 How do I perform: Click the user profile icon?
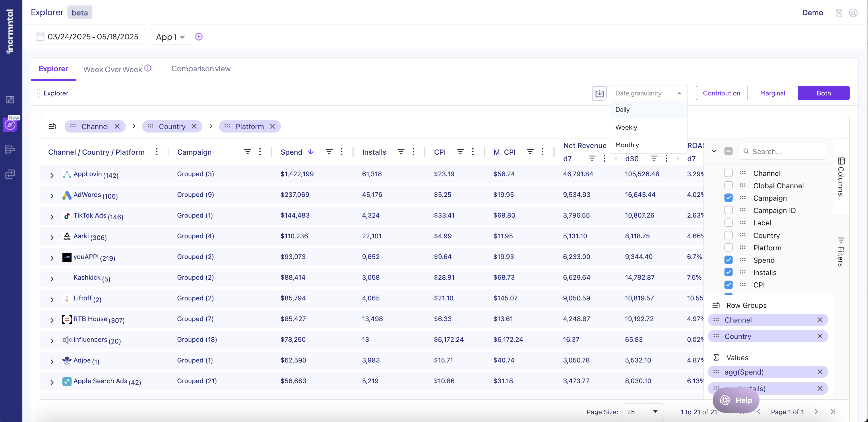[853, 13]
